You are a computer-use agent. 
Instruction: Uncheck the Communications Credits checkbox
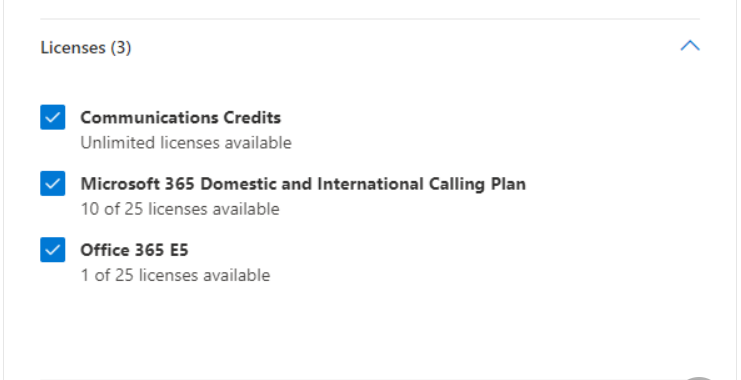52,117
